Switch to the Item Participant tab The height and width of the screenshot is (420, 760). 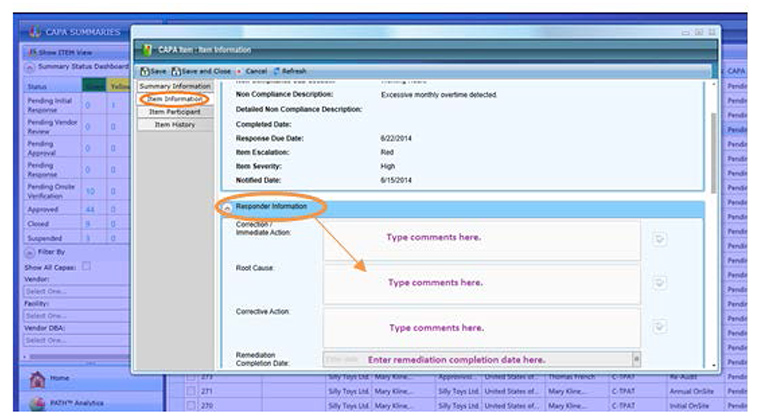[175, 112]
